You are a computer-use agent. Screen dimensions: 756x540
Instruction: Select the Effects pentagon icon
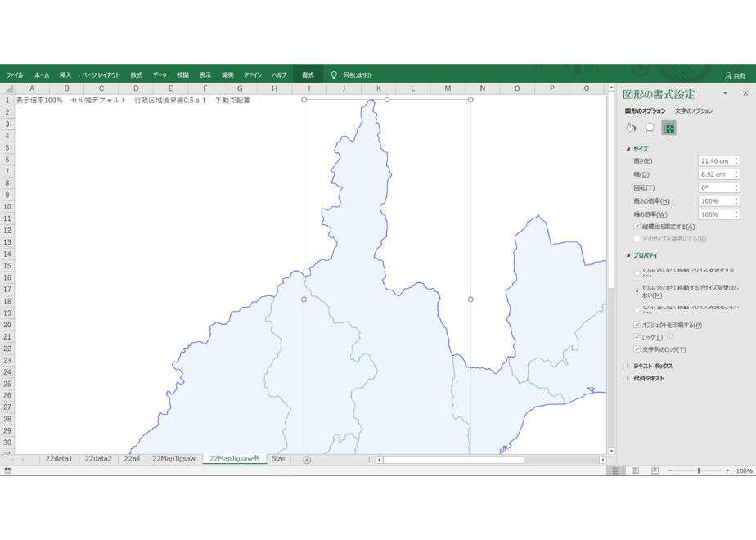click(x=650, y=128)
